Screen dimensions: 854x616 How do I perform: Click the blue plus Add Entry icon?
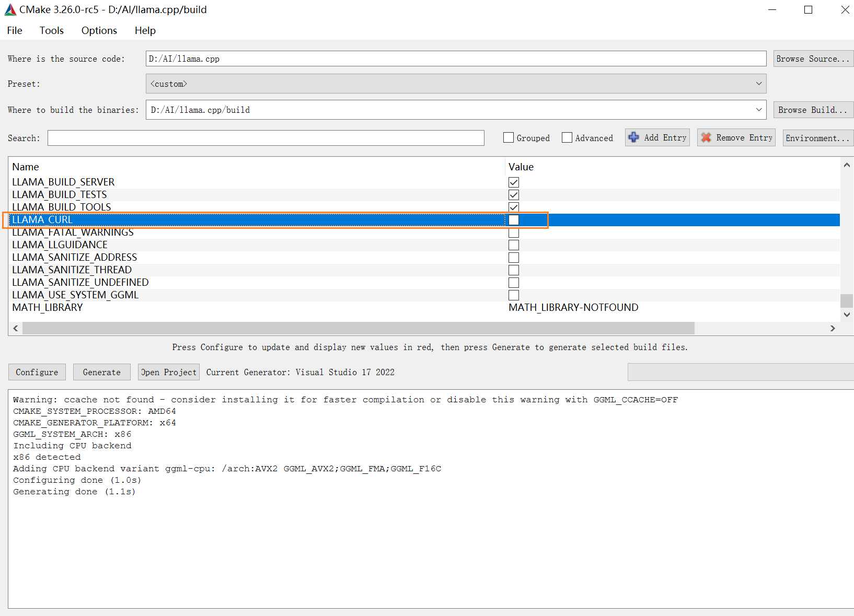[633, 137]
